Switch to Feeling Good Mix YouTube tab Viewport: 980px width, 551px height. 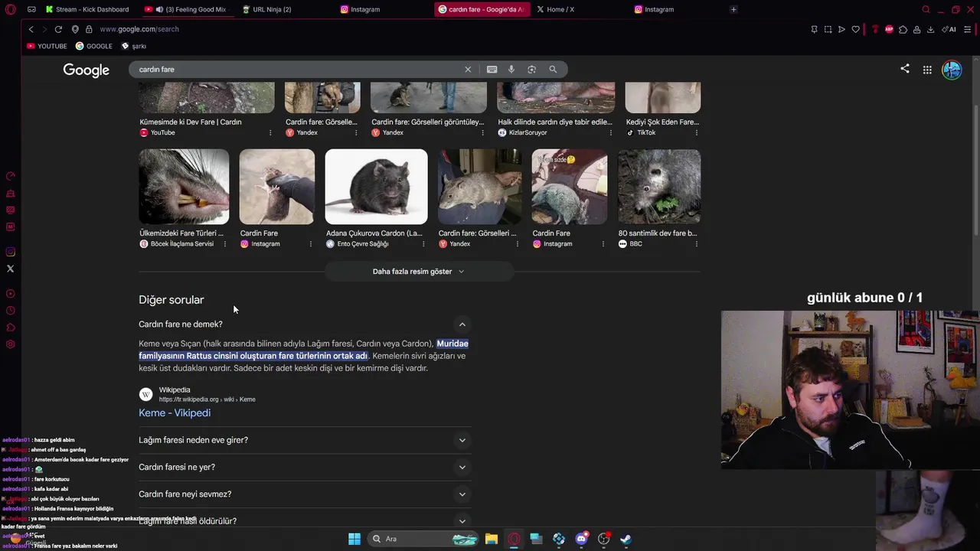(186, 9)
